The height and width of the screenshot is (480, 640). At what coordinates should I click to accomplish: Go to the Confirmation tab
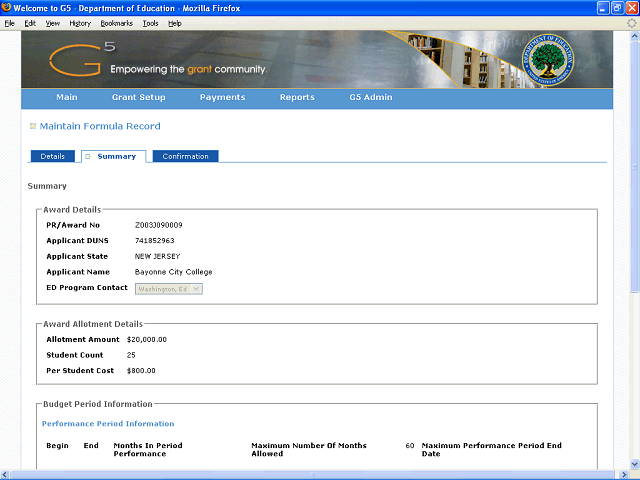[186, 156]
